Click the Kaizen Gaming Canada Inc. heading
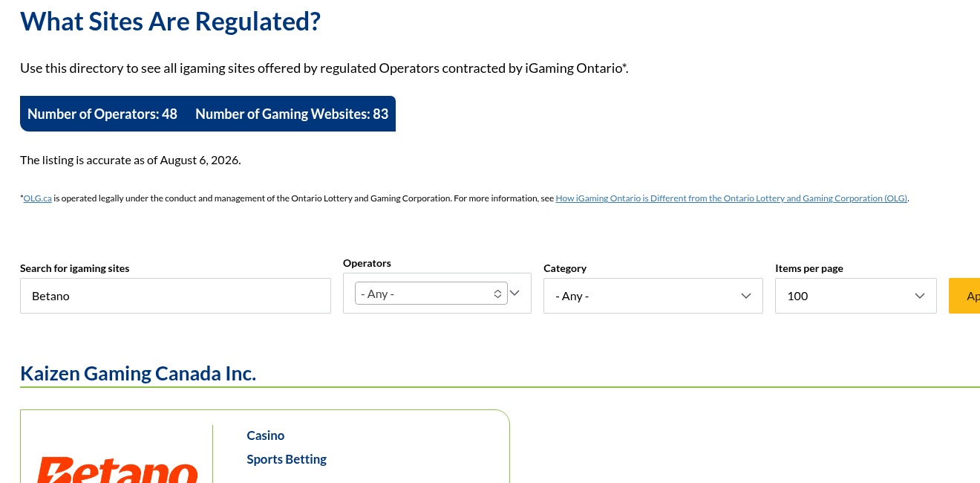Image resolution: width=980 pixels, height=483 pixels. coord(138,373)
